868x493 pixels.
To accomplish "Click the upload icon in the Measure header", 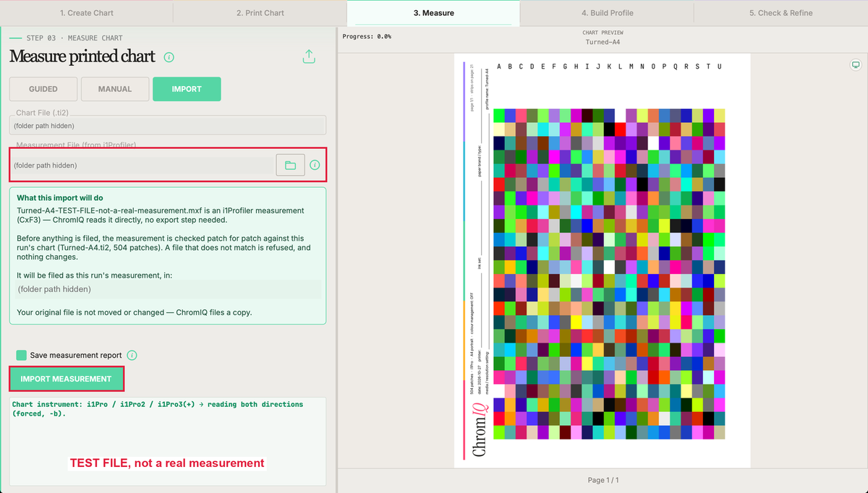I will [x=309, y=56].
